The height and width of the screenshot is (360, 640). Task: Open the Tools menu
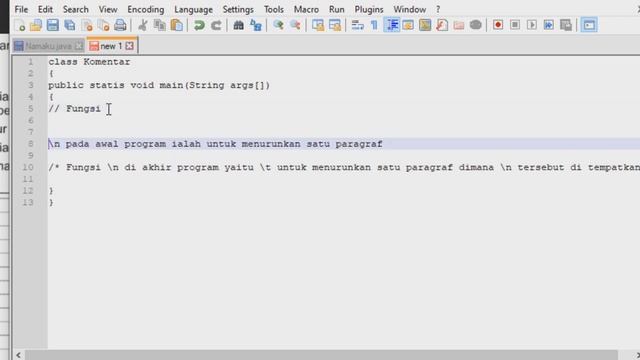[x=273, y=9]
